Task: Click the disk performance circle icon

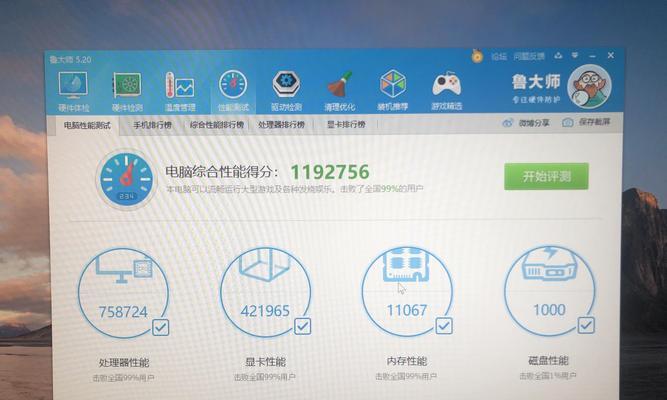Action: 549,291
